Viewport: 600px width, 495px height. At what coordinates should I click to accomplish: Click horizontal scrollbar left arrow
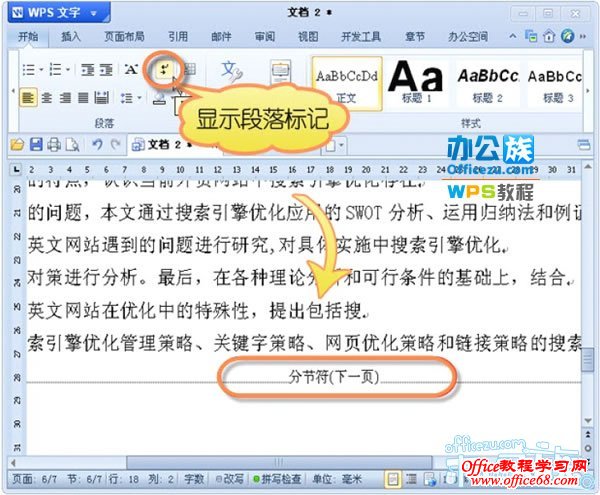tap(14, 463)
